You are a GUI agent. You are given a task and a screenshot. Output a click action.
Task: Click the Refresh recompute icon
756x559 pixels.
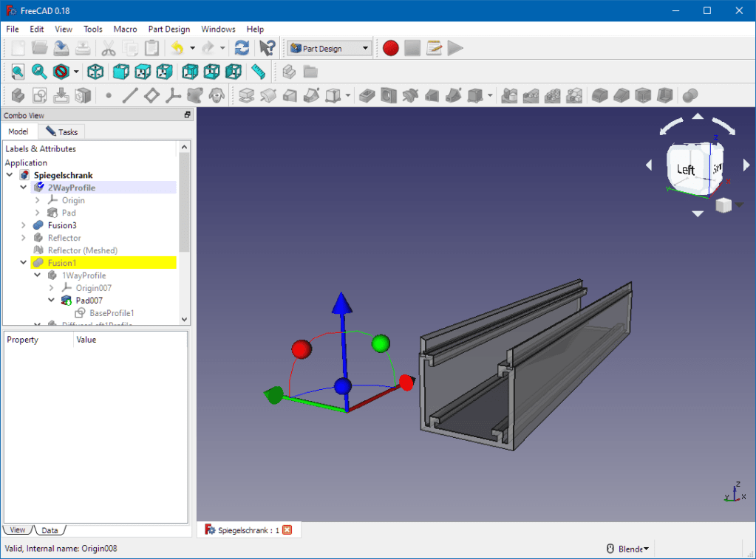coord(242,48)
